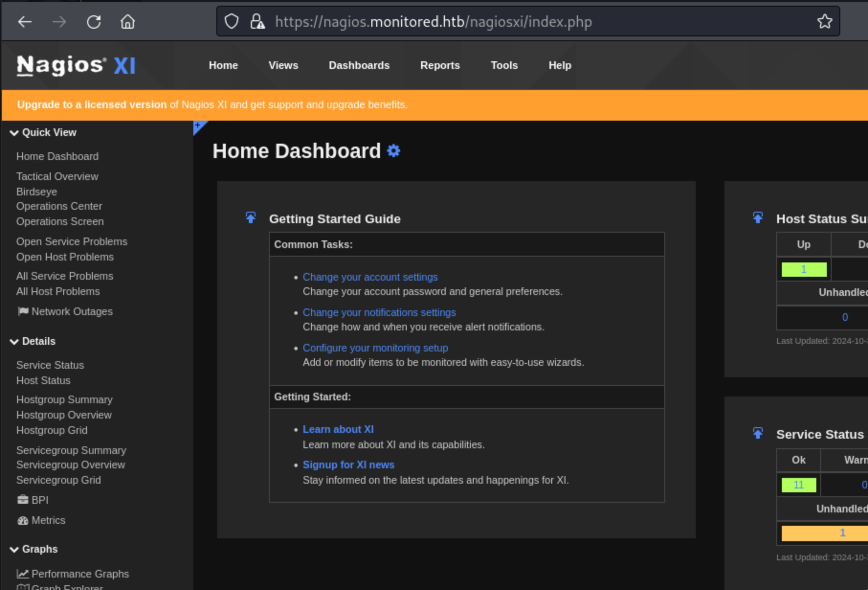868x590 pixels.
Task: Click the padlock site security icon
Action: pos(257,22)
